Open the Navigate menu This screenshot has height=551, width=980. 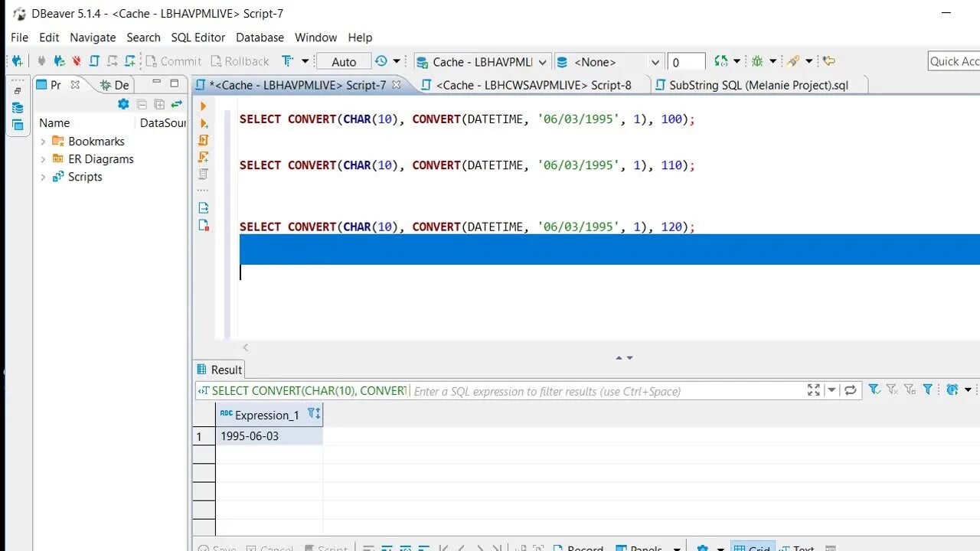(93, 37)
